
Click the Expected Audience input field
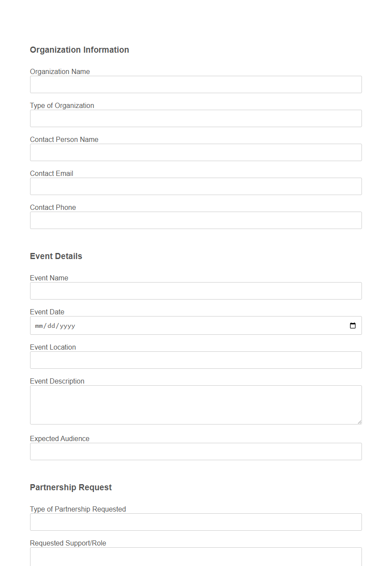pos(196,451)
